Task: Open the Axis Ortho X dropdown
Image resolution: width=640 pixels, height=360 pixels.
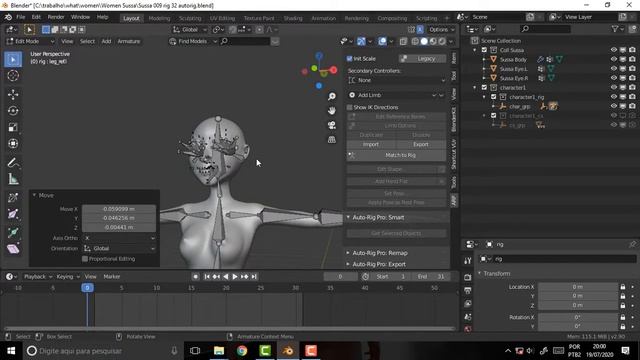Action: click(x=119, y=238)
